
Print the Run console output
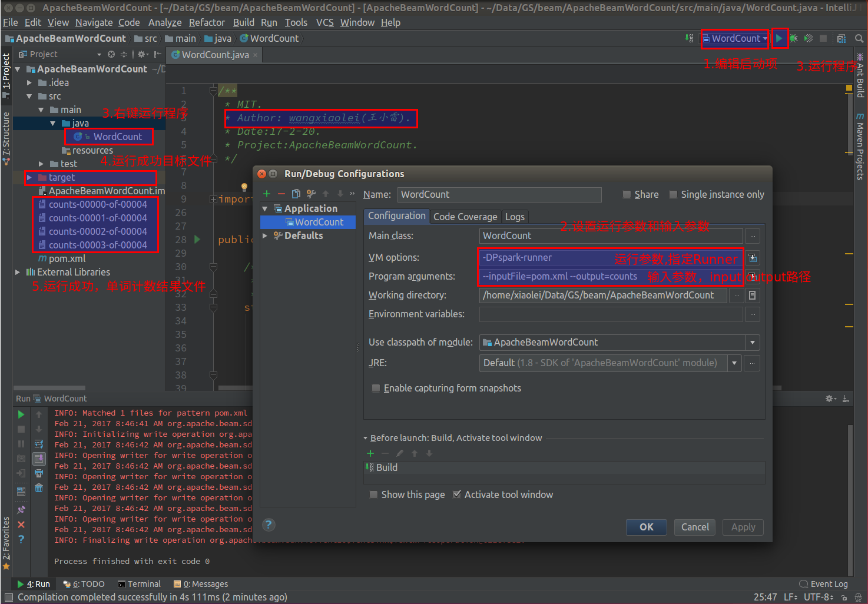coord(39,473)
